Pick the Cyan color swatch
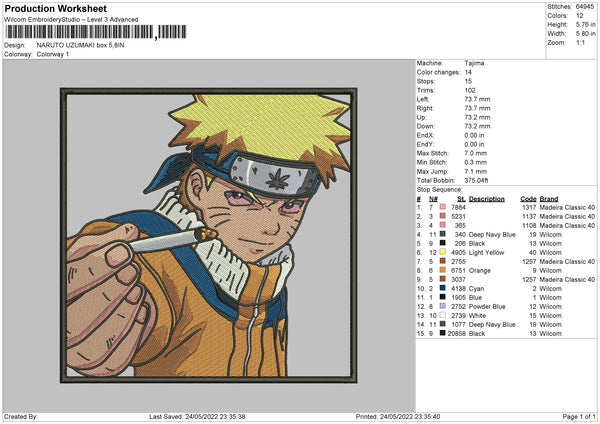The image size is (600, 424). [x=443, y=288]
